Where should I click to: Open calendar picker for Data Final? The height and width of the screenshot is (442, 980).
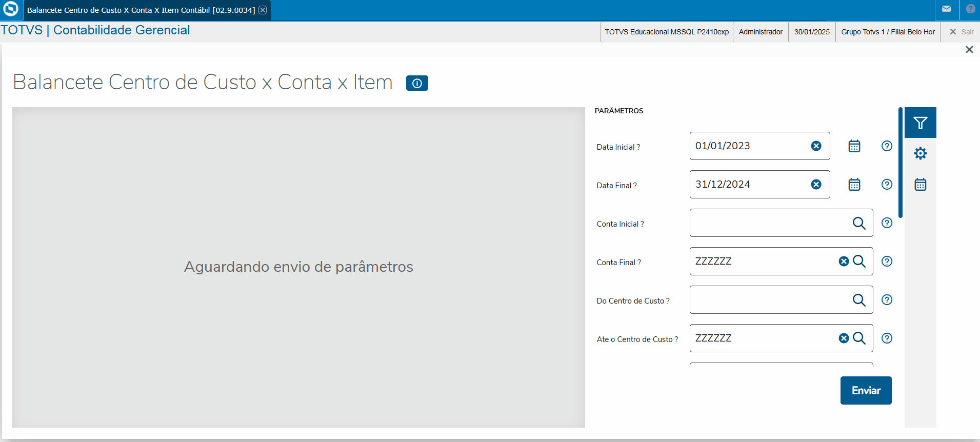pyautogui.click(x=854, y=185)
